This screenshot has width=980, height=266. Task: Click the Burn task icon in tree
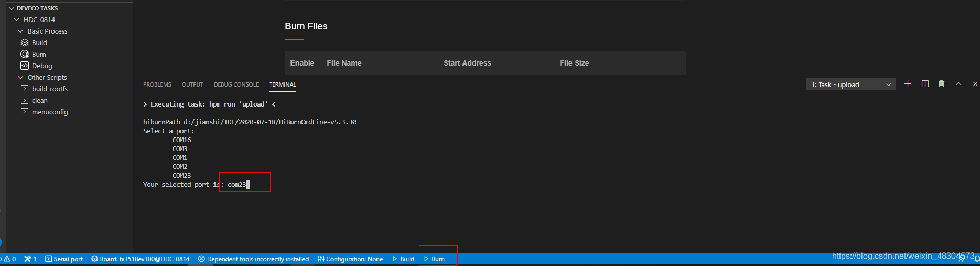pyautogui.click(x=25, y=54)
